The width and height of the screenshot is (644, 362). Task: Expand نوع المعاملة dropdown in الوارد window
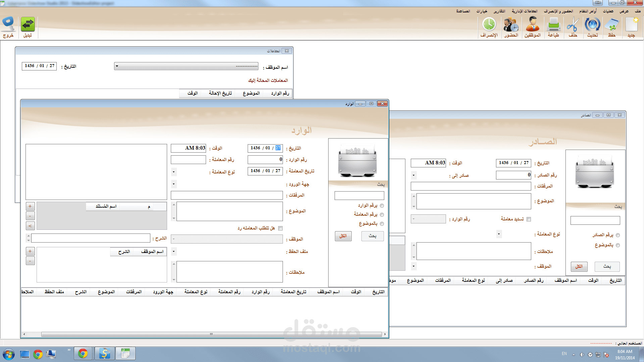point(174,172)
